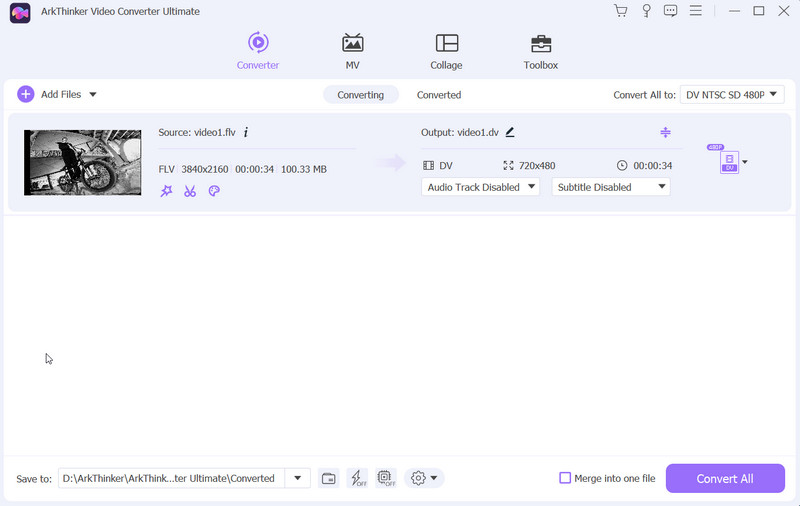Show source info for video1.flv

click(246, 133)
